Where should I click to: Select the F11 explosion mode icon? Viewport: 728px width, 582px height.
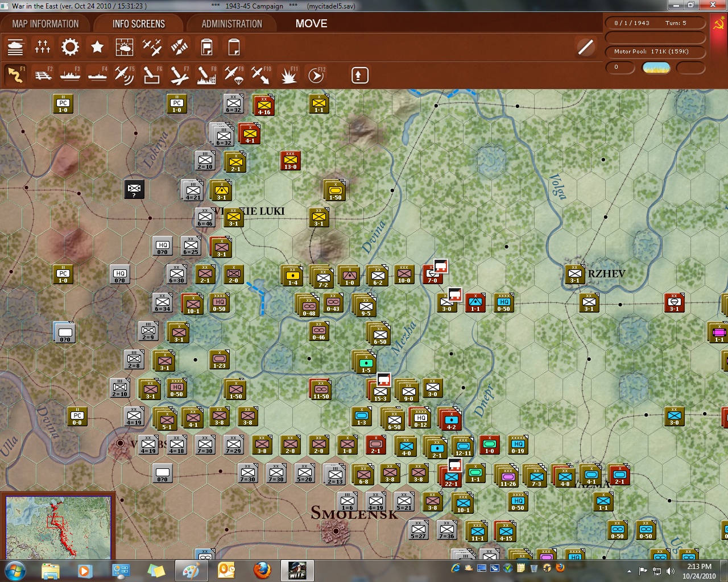click(288, 75)
